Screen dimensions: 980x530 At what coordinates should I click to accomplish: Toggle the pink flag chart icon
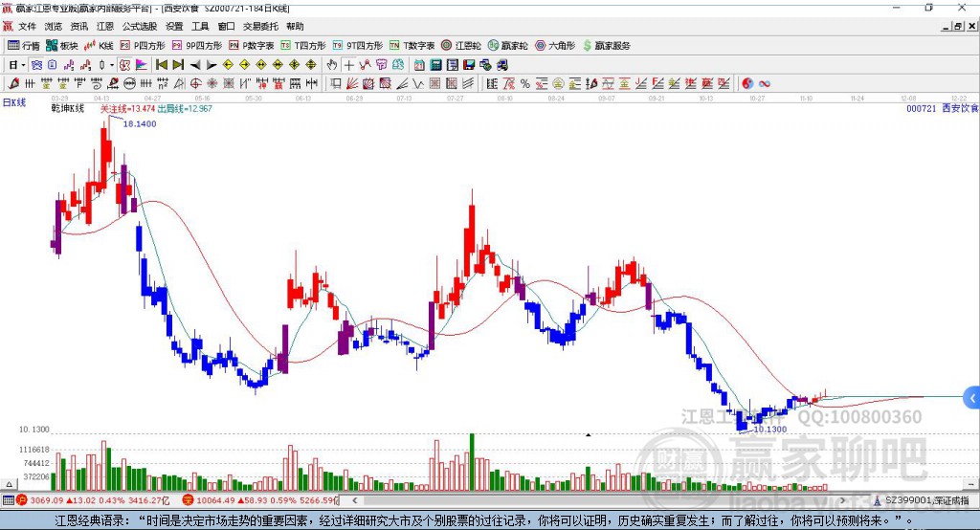(142, 65)
